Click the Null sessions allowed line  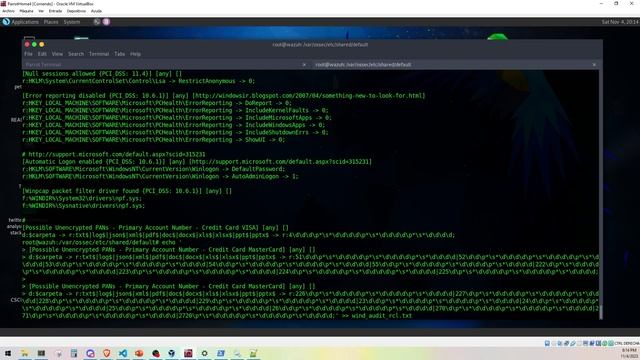point(102,74)
